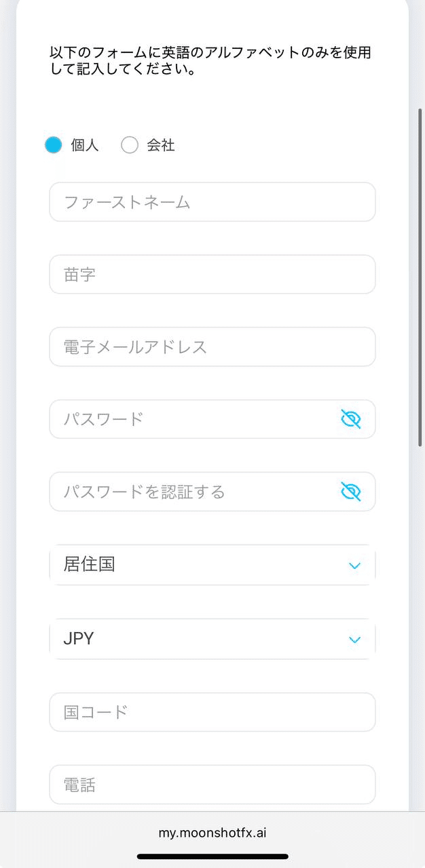This screenshot has height=868, width=425.
Task: Click inside the 電話 phone field
Action: [x=212, y=785]
